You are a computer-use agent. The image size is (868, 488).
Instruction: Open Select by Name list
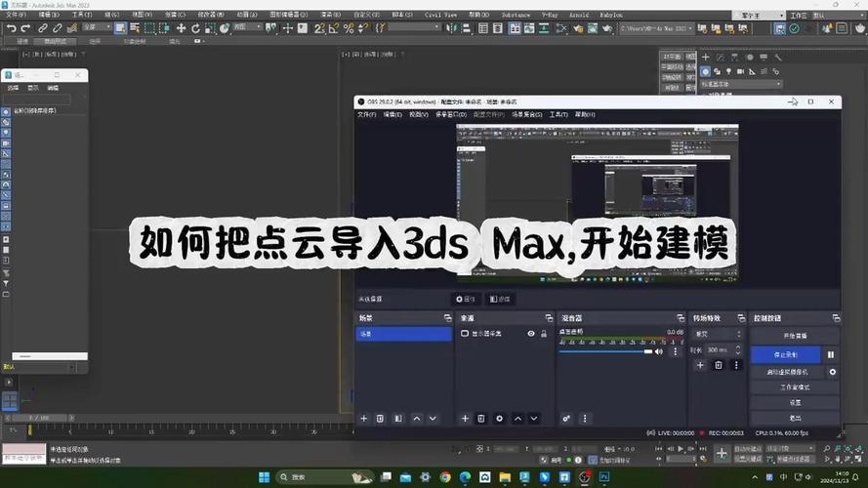coord(135,28)
